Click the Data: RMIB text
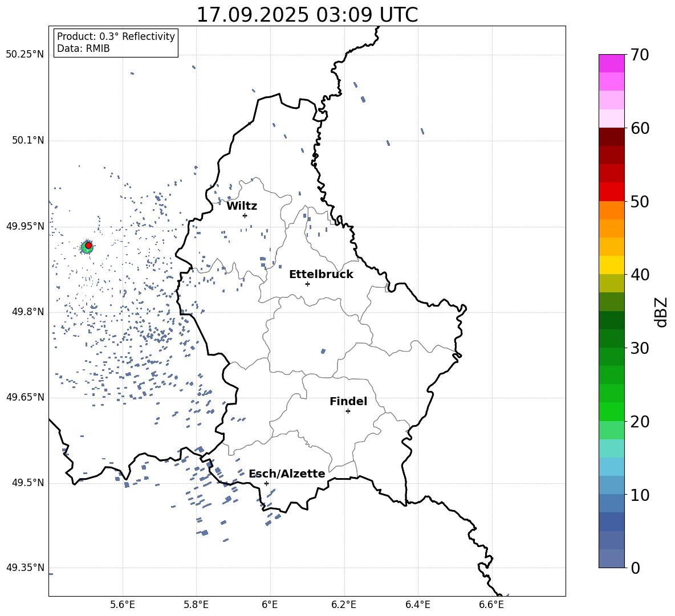 pyautogui.click(x=83, y=48)
